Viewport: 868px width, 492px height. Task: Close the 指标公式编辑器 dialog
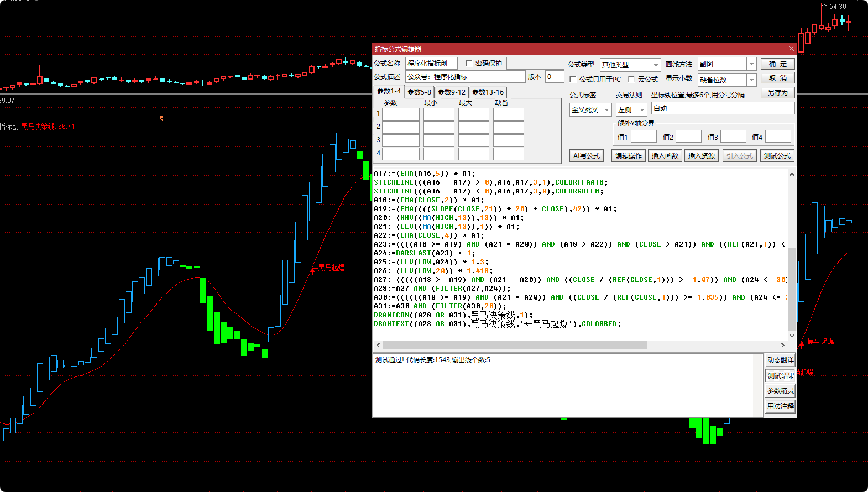coord(791,49)
